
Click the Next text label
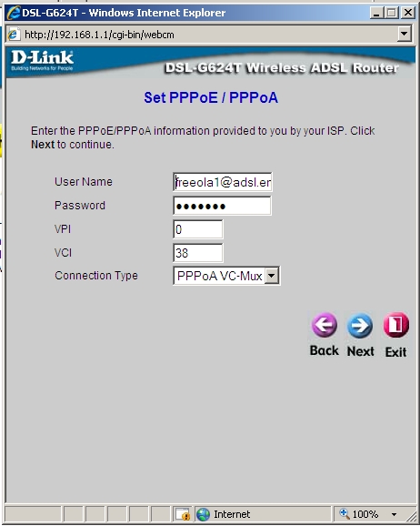point(360,351)
